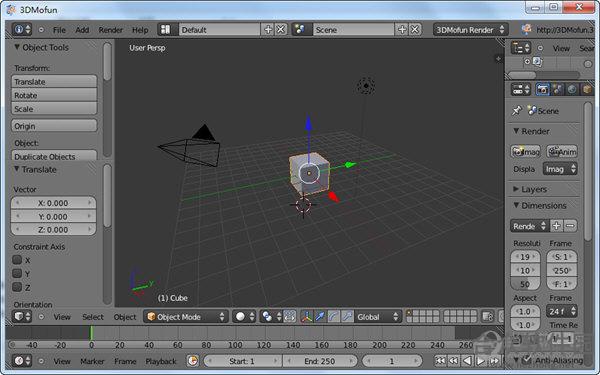Open the File menu
This screenshot has height=375, width=600.
59,30
